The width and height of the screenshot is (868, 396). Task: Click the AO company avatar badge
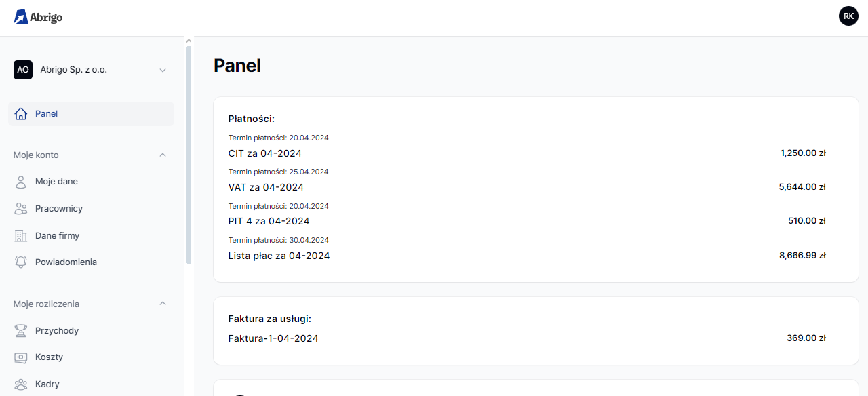[x=23, y=70]
